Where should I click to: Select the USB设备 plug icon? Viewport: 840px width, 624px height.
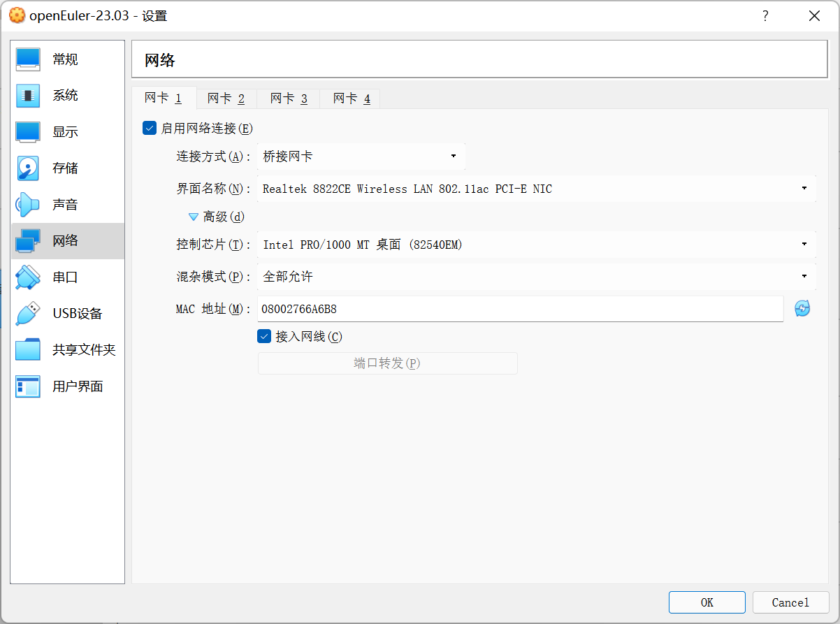(x=28, y=314)
